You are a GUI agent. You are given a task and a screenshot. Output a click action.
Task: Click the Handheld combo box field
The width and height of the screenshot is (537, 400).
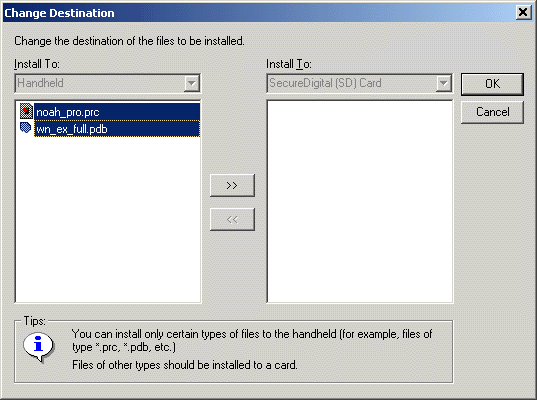108,83
